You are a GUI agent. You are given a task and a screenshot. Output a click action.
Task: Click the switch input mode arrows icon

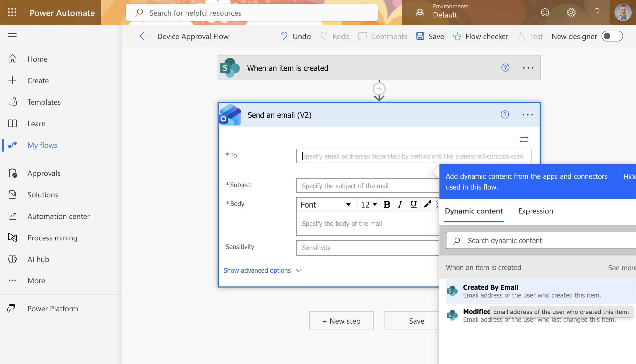[x=524, y=139]
